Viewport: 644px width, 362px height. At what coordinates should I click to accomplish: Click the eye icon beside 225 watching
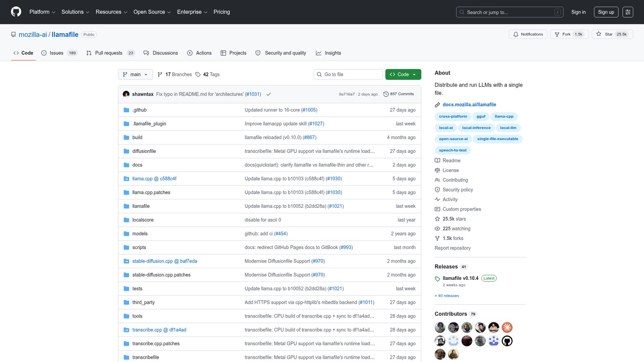point(437,229)
